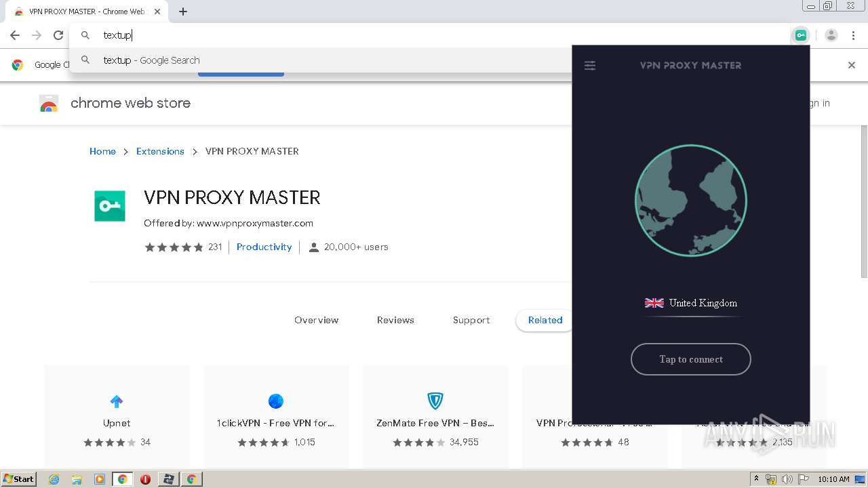This screenshot has height=488, width=868.
Task: Click the browser back arrow
Action: coord(15,35)
